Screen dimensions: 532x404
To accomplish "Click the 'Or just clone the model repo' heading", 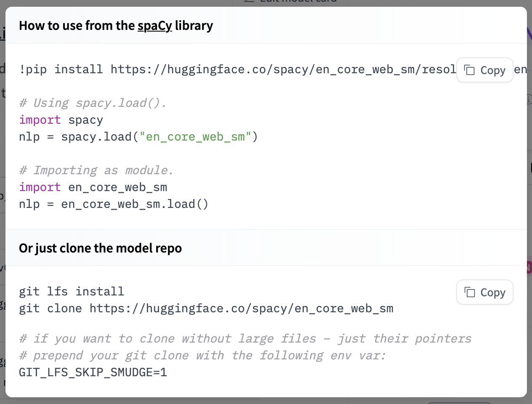I will [100, 248].
